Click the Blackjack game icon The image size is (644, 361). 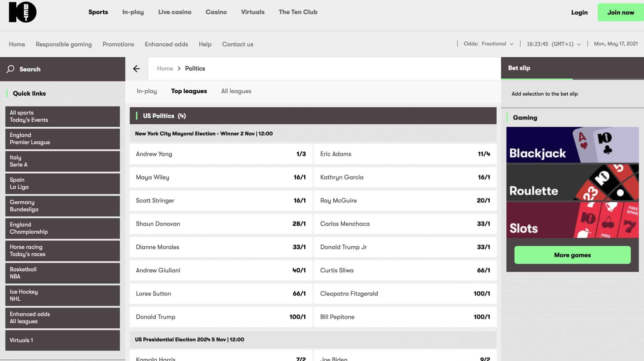click(x=572, y=144)
